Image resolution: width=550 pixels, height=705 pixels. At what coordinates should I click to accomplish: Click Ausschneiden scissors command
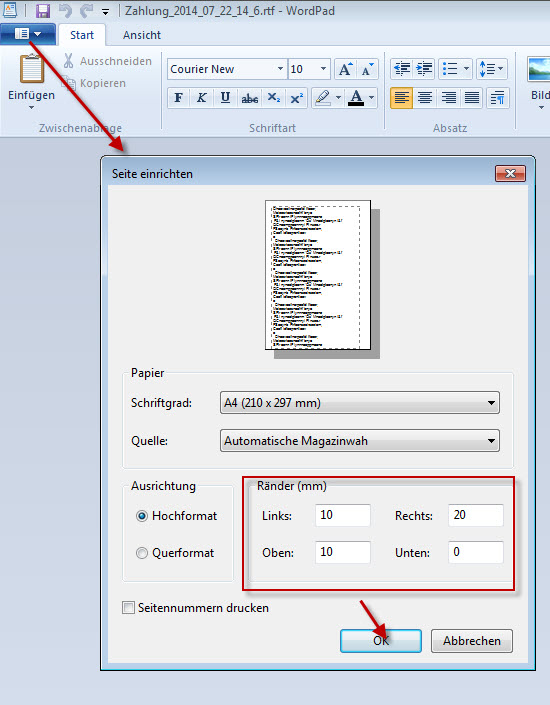(107, 61)
